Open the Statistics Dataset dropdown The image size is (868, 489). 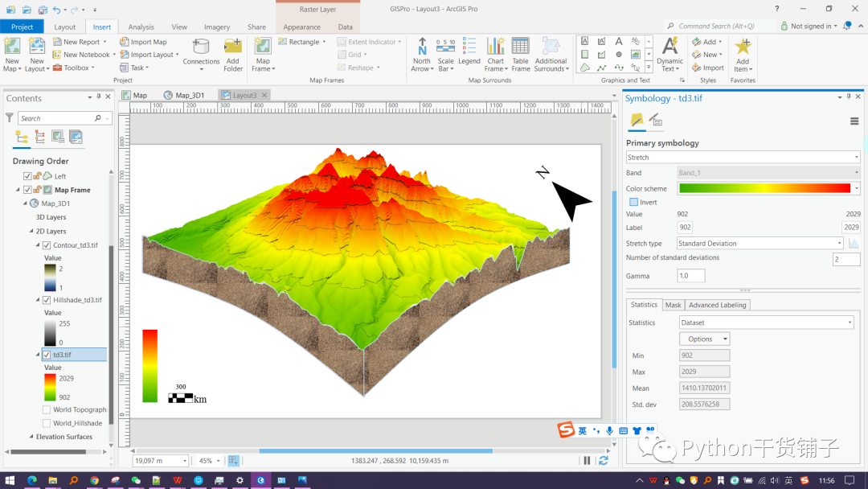click(766, 323)
